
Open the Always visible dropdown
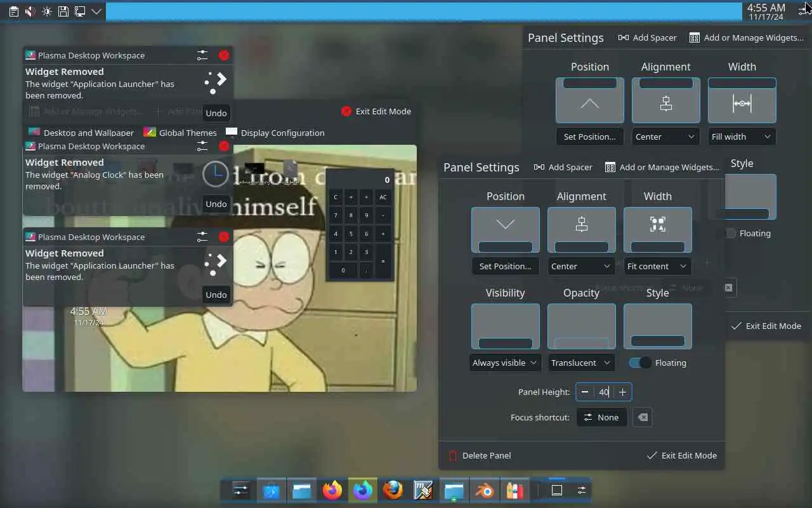[x=506, y=363]
